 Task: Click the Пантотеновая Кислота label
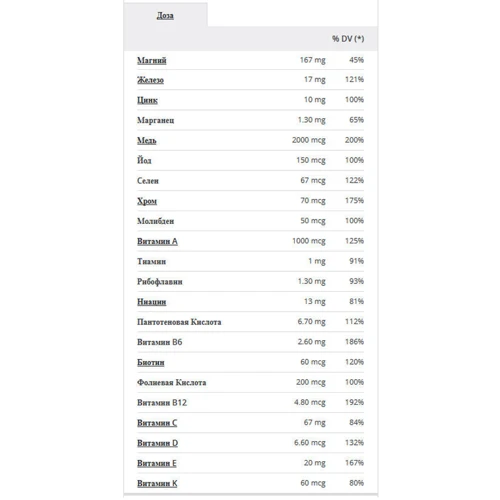(179, 322)
